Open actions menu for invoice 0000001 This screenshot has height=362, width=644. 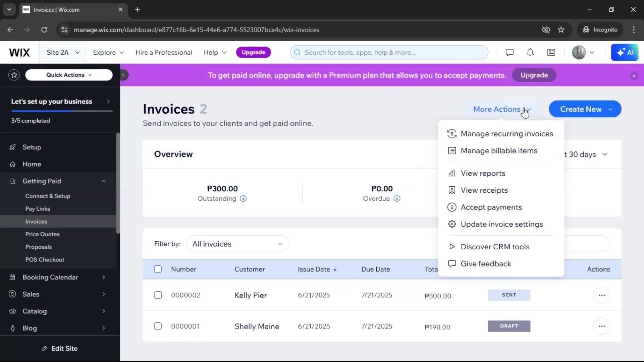tap(602, 326)
